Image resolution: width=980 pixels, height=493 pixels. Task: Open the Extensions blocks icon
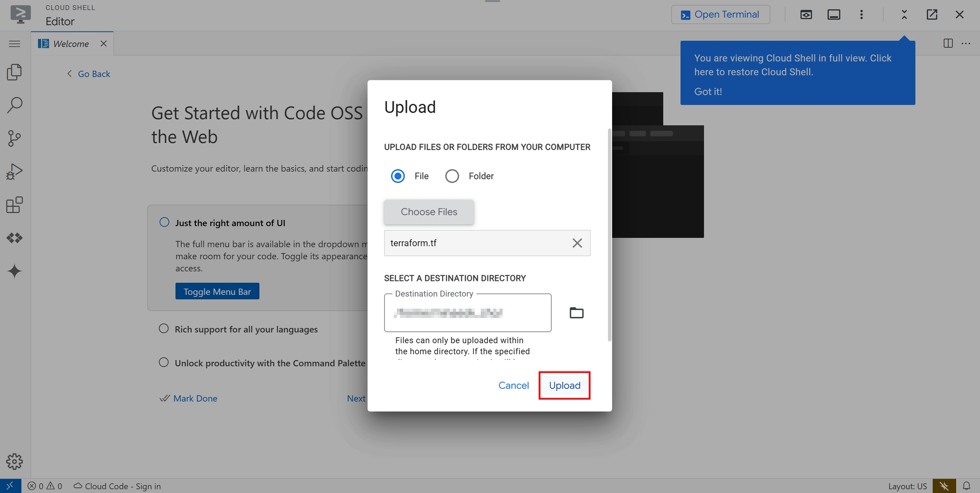[x=14, y=205]
